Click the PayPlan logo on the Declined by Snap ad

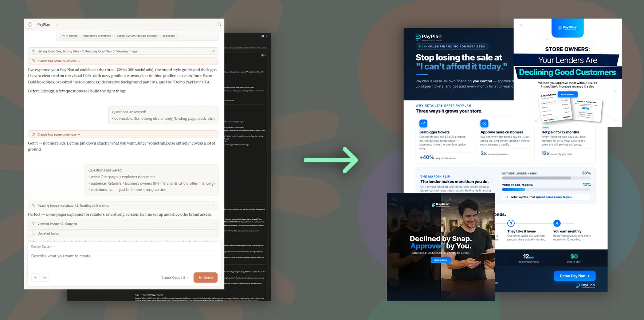441,205
